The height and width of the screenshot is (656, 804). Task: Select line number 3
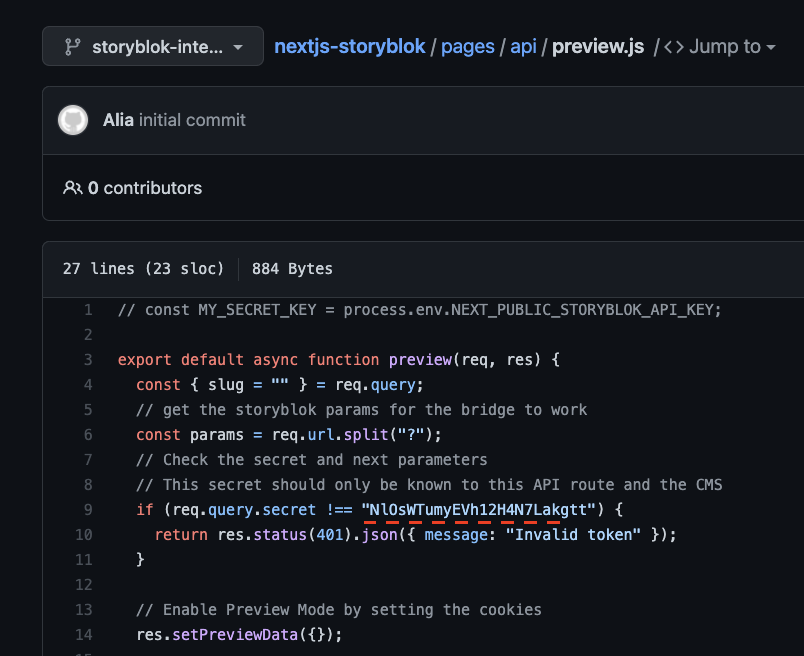pos(88,360)
